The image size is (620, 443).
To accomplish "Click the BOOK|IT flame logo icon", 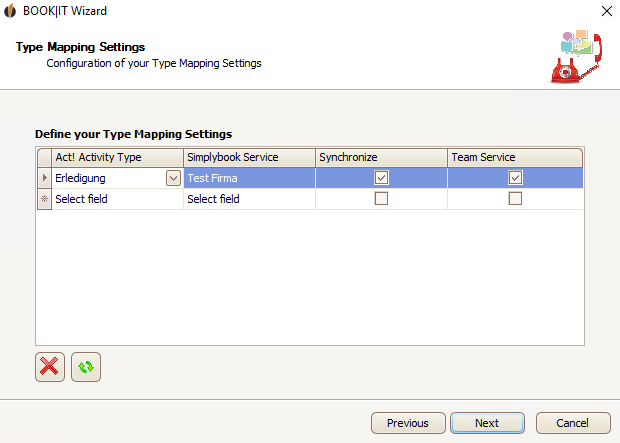I will coord(10,11).
